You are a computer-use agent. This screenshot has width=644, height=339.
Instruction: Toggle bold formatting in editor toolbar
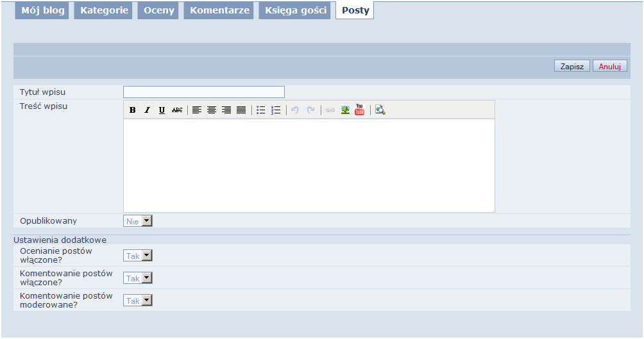pos(132,110)
